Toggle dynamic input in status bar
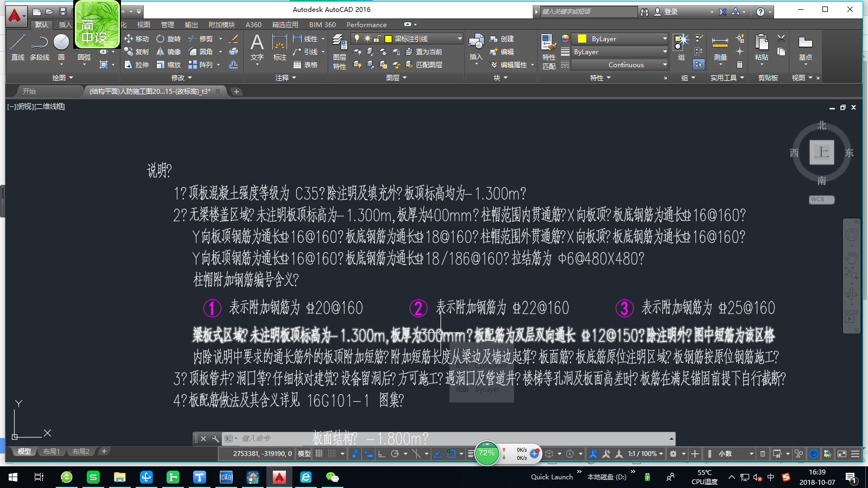Viewport: 868px width, 488px height. click(368, 454)
